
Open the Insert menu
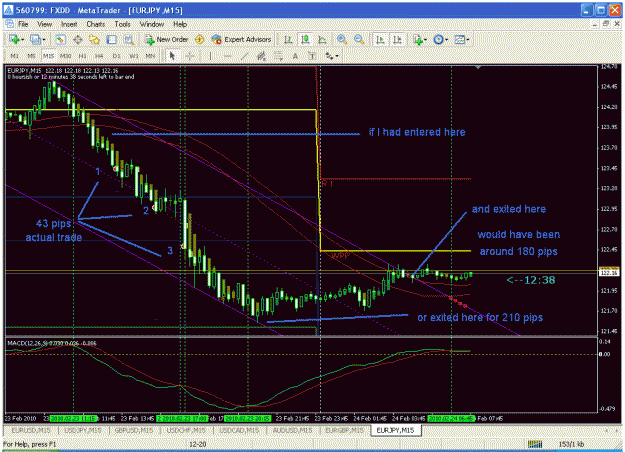[69, 24]
